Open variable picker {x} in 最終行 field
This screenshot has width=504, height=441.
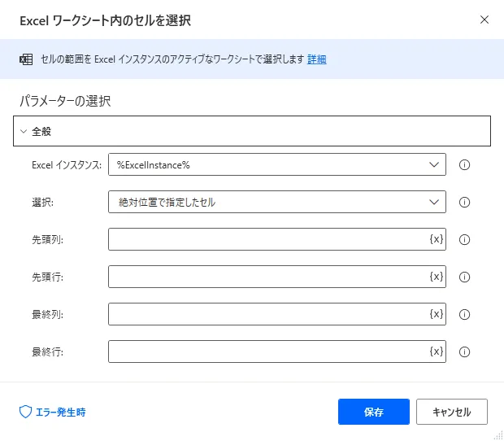[436, 351]
